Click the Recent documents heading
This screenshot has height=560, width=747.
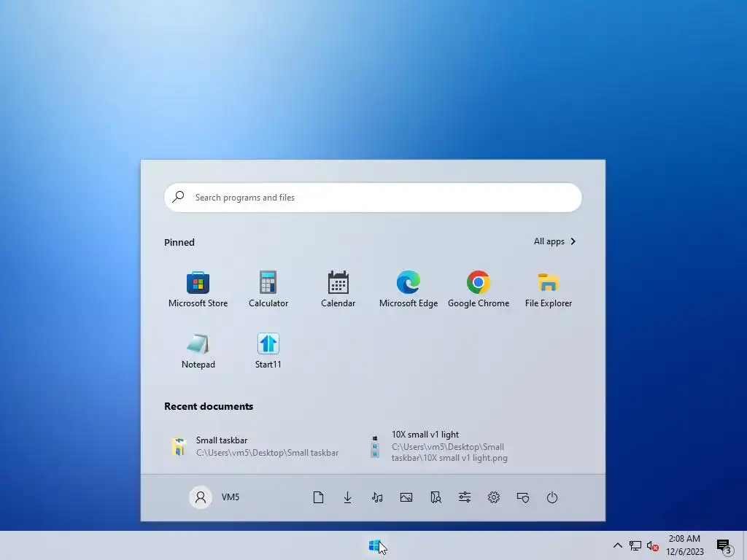pos(209,406)
